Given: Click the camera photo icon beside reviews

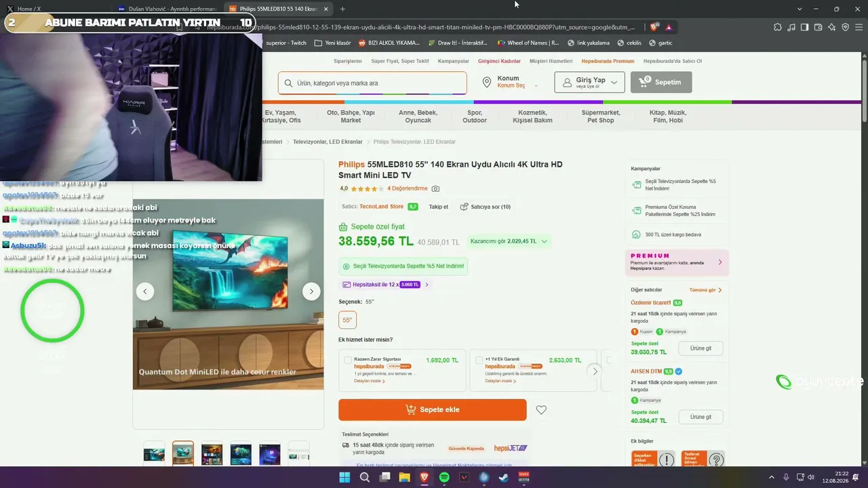Looking at the screenshot, I should [435, 188].
